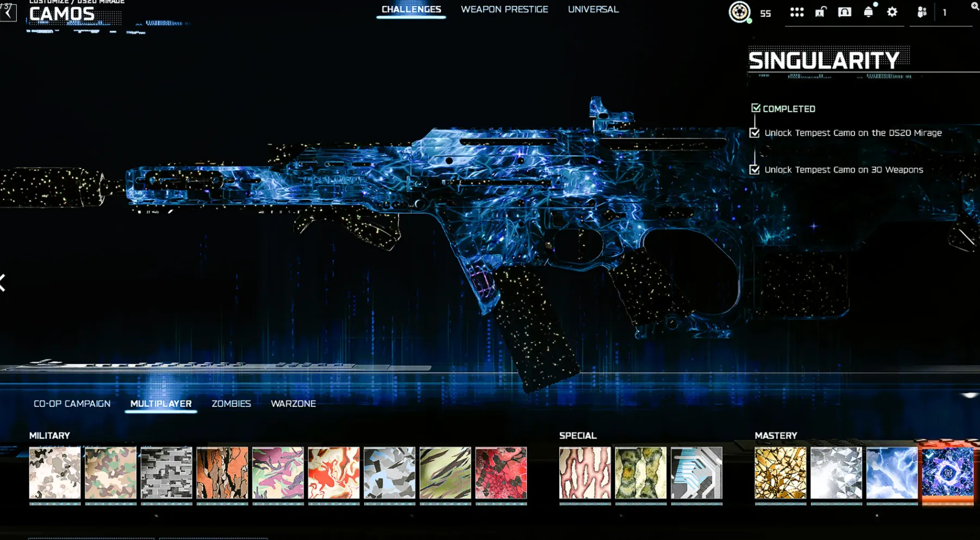980x540 pixels.
Task: Open the party members icon
Action: click(x=922, y=12)
